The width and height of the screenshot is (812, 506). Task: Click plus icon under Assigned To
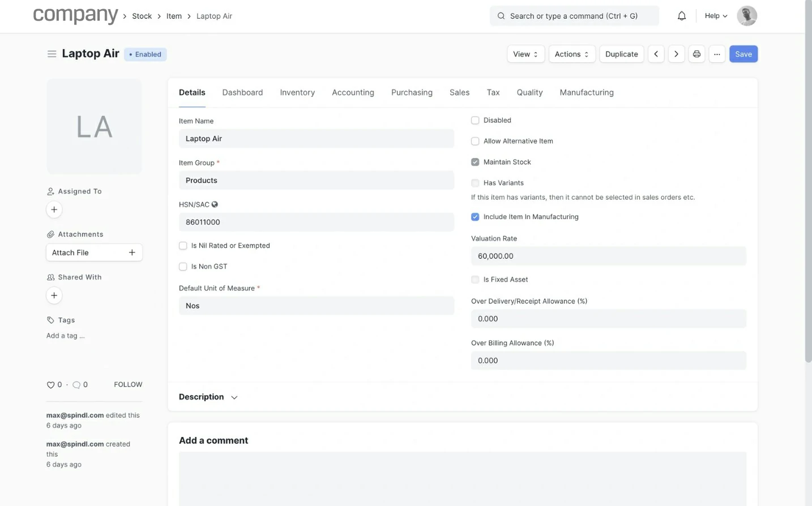54,209
